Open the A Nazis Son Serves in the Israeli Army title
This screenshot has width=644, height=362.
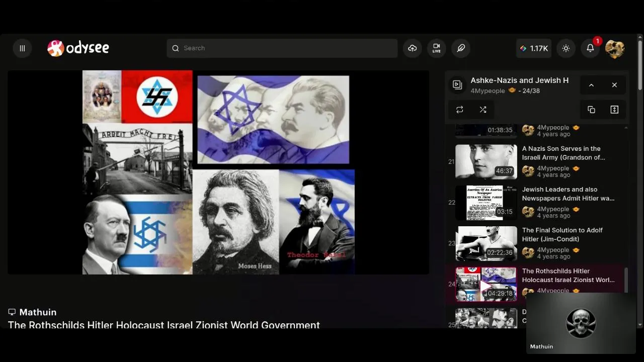click(563, 153)
